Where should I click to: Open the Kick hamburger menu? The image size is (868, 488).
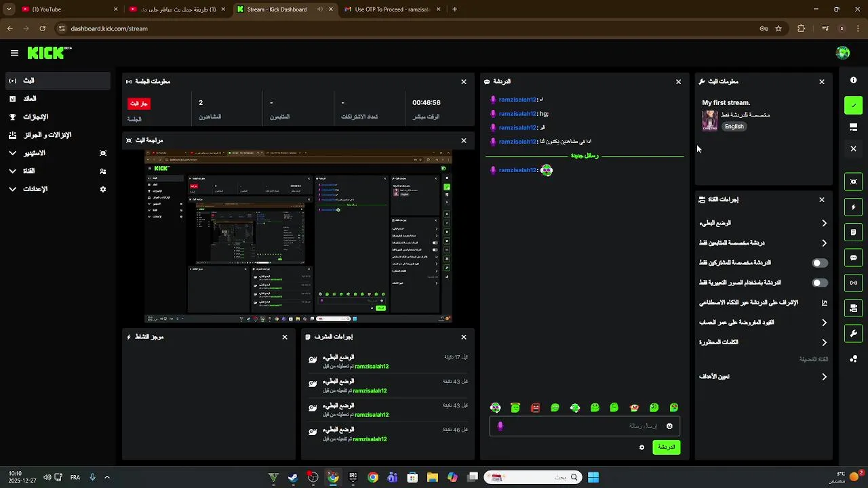[x=14, y=53]
